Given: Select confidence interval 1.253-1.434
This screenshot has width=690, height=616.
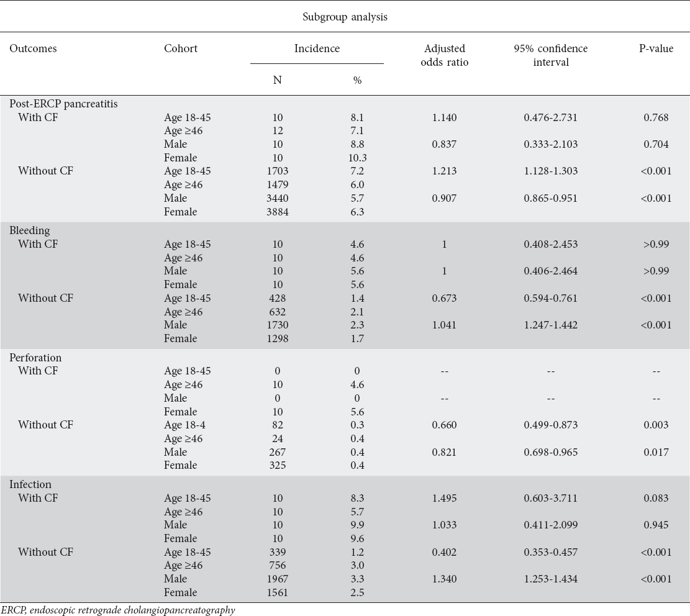Looking at the screenshot, I should [x=550, y=579].
